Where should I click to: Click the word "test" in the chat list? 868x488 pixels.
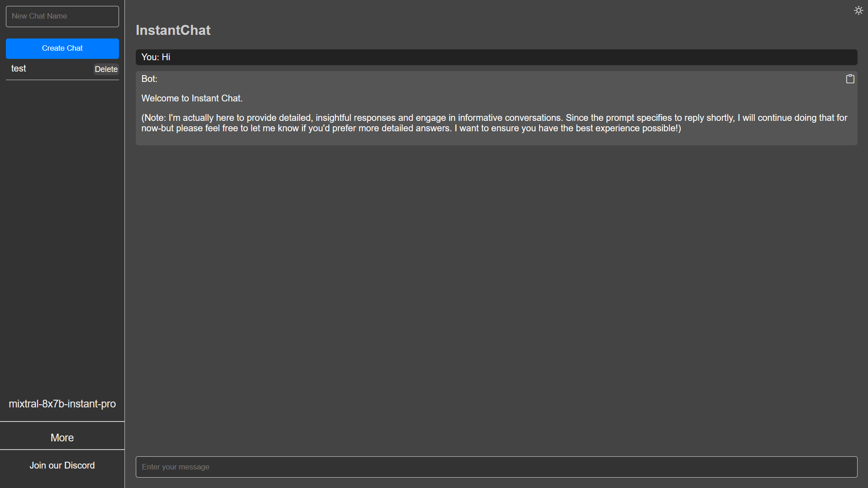(x=19, y=69)
